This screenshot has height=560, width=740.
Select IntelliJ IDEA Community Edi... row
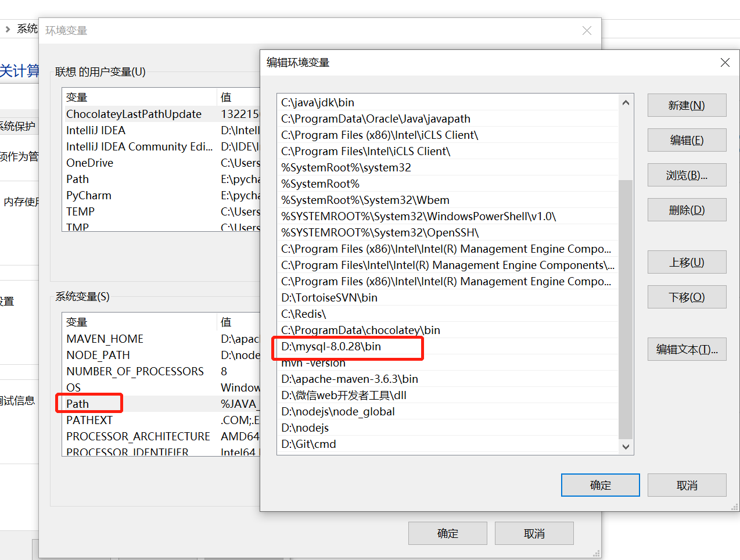161,146
